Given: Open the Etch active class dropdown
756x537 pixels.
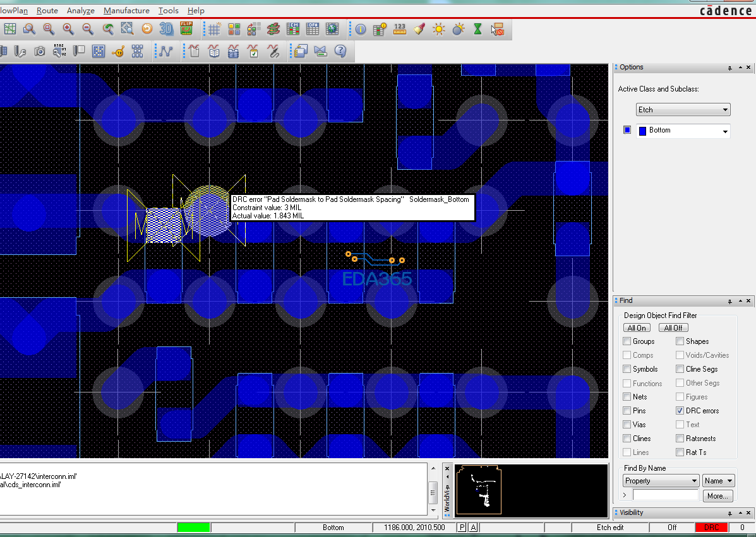Looking at the screenshot, I should (683, 110).
